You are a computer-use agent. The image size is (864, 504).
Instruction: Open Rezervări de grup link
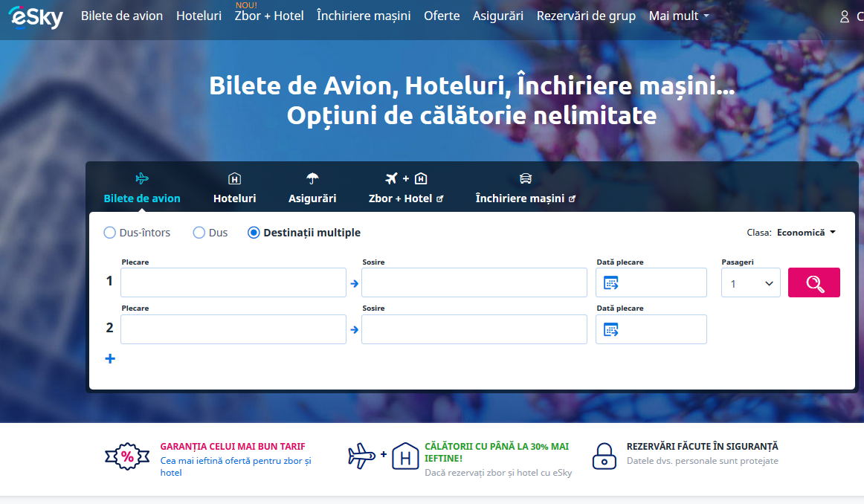pos(586,16)
